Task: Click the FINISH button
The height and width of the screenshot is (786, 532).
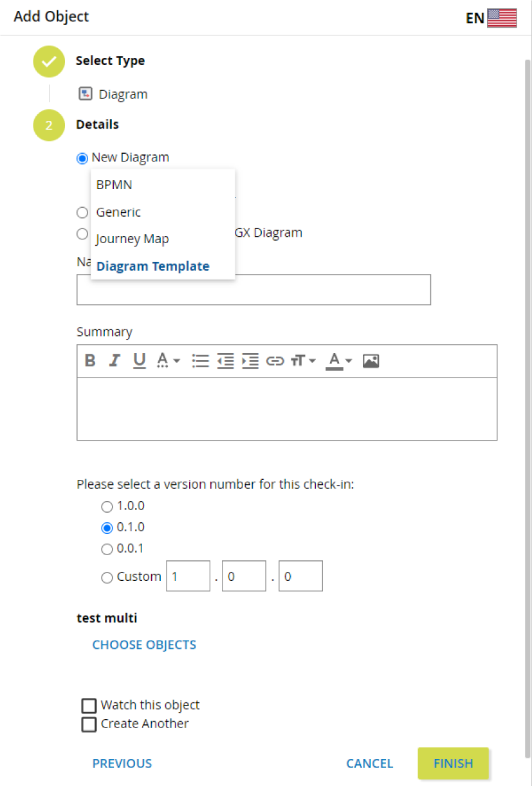Action: [453, 763]
